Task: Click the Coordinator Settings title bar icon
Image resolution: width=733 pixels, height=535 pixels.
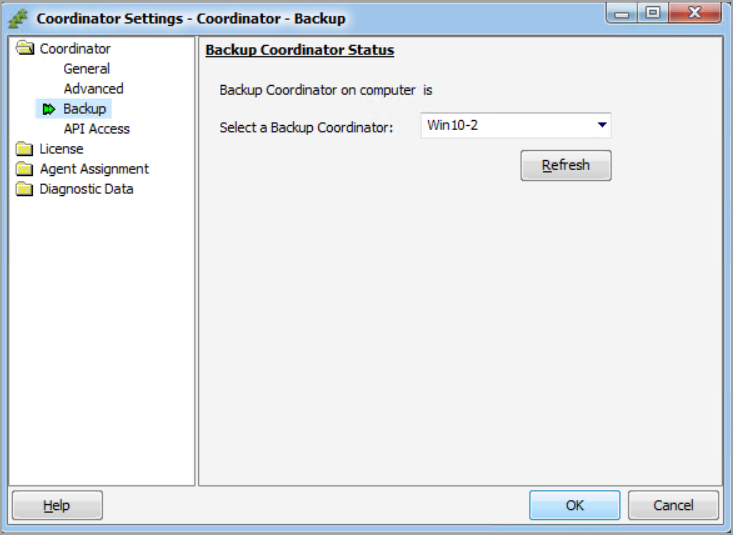Action: (x=18, y=18)
